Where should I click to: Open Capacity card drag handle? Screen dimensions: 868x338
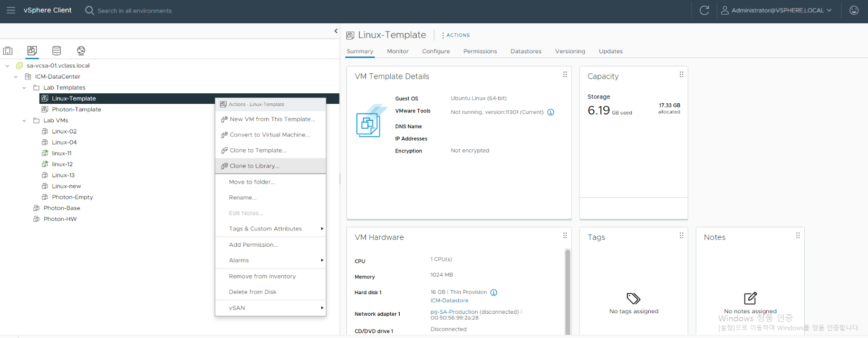681,74
